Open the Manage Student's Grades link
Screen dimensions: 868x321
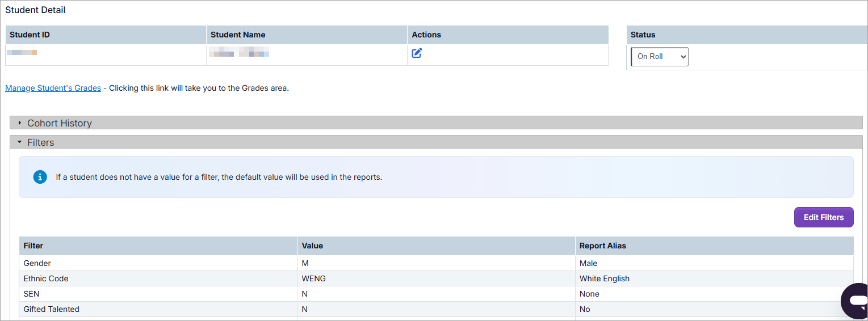click(x=53, y=88)
